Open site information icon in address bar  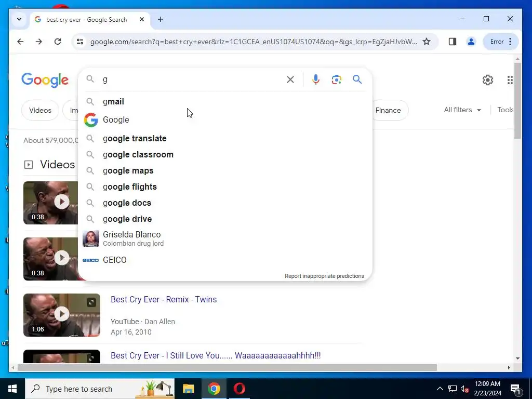[80, 42]
